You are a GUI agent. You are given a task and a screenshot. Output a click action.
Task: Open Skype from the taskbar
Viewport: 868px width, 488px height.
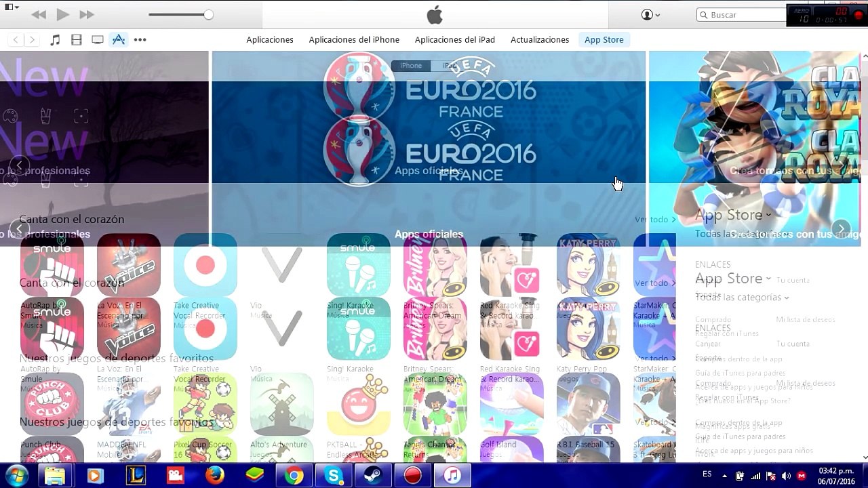[334, 476]
